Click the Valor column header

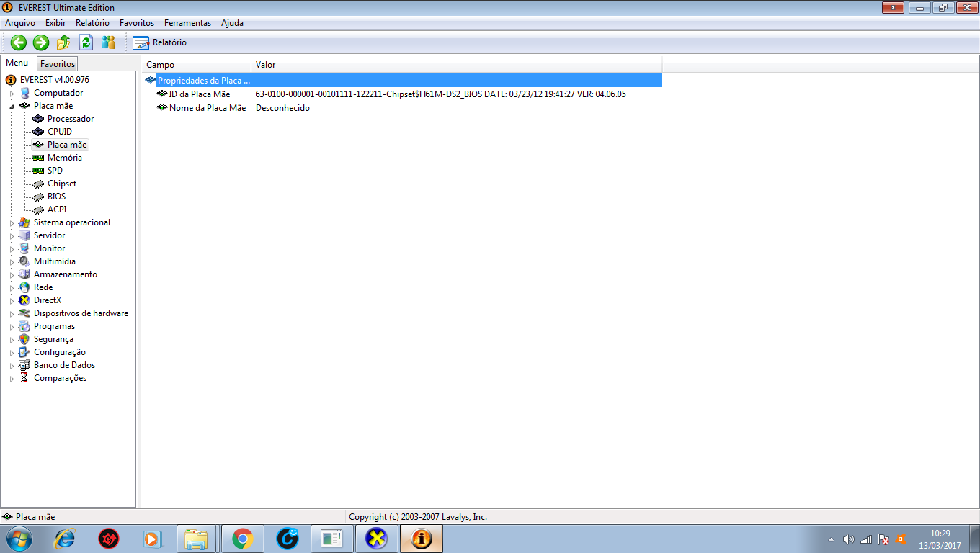[x=456, y=65]
